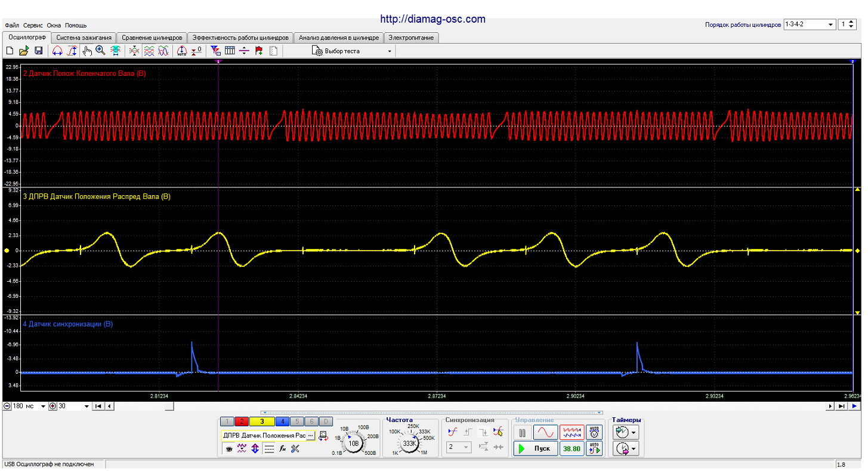868x471 pixels.
Task: Toggle channel 1 button
Action: click(x=227, y=421)
